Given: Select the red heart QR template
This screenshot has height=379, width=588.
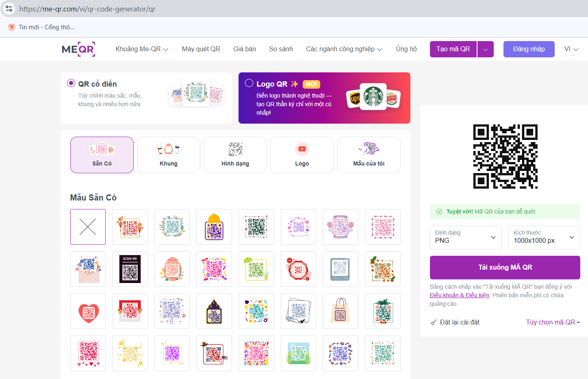Looking at the screenshot, I should (88, 311).
